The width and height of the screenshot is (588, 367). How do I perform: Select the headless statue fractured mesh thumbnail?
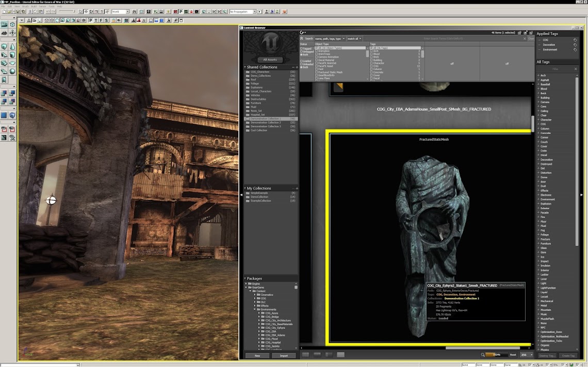pos(430,237)
